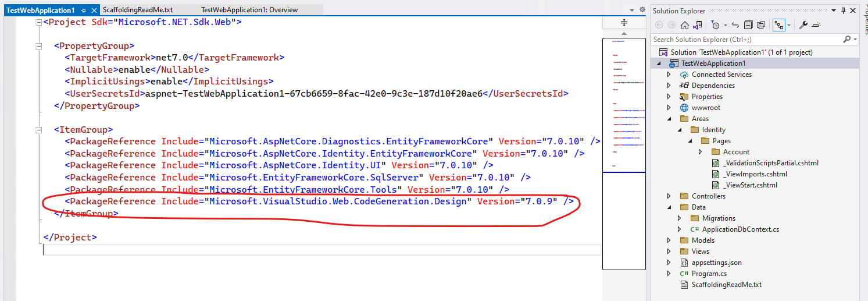Viewport: 868px width, 301px height.
Task: Click the Preview Selected Items icon
Action: pyautogui.click(x=816, y=25)
